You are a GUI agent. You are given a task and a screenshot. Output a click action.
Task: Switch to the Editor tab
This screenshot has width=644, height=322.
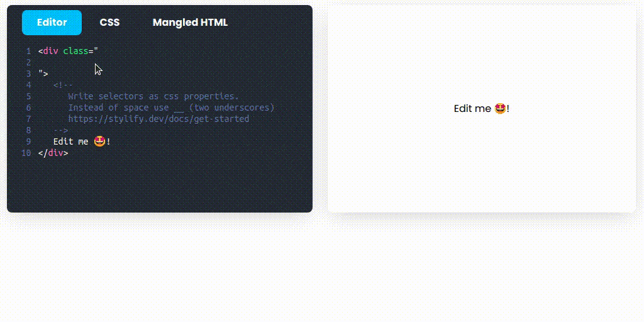pyautogui.click(x=52, y=23)
